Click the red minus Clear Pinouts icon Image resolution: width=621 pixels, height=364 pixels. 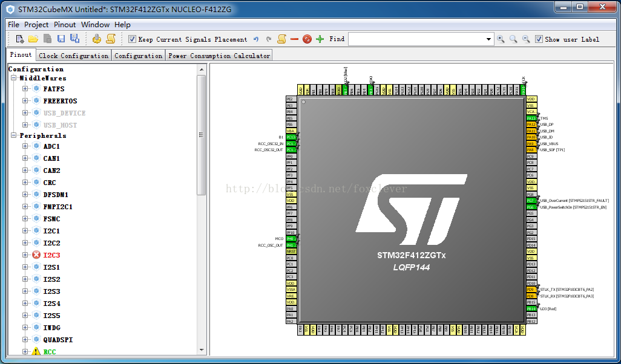point(294,39)
